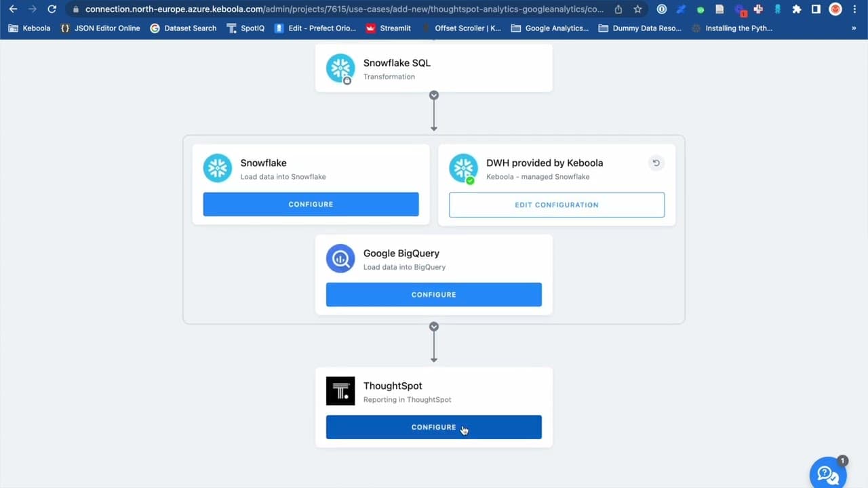Screen dimensions: 868x488
Task: Click the blue double-slash extension icon
Action: click(682, 9)
